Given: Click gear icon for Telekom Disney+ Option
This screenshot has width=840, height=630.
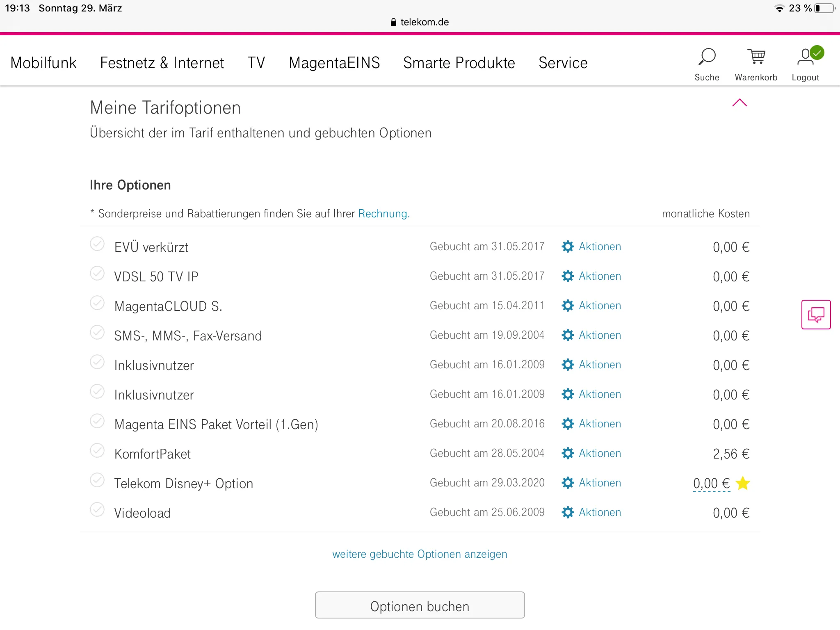Looking at the screenshot, I should (x=568, y=483).
